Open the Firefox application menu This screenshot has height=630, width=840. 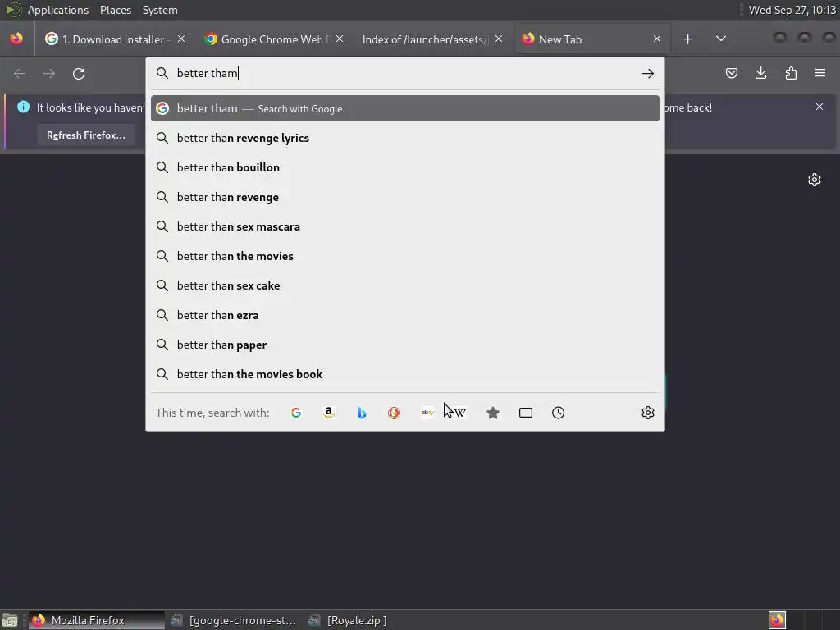point(820,73)
